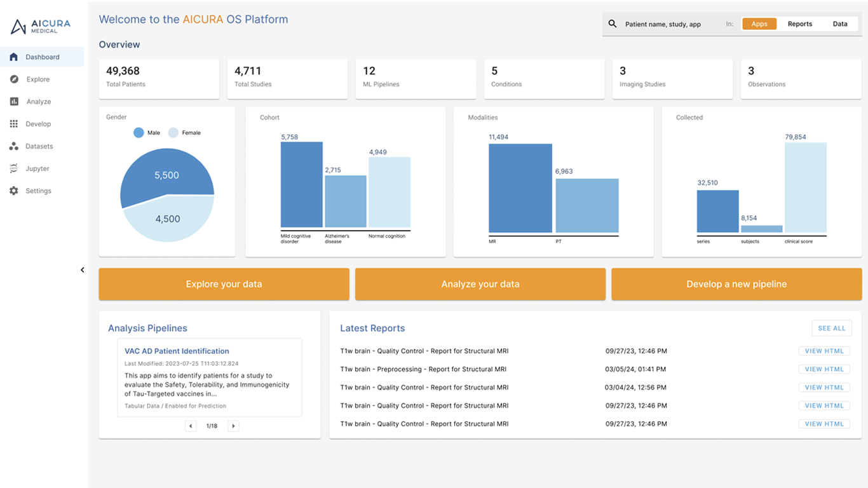Go to previous analysis pipeline card

coord(191,426)
